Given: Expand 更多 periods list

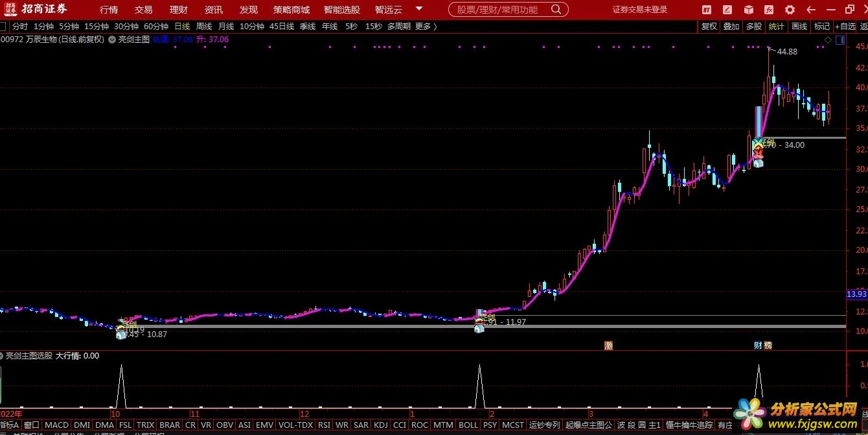Looking at the screenshot, I should click(x=426, y=27).
